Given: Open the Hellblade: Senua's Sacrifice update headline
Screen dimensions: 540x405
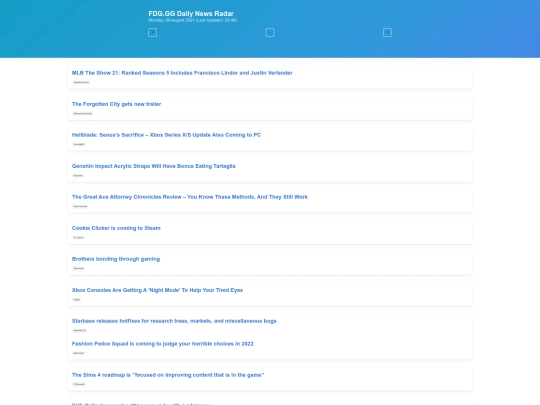Looking at the screenshot, I should click(x=166, y=135).
